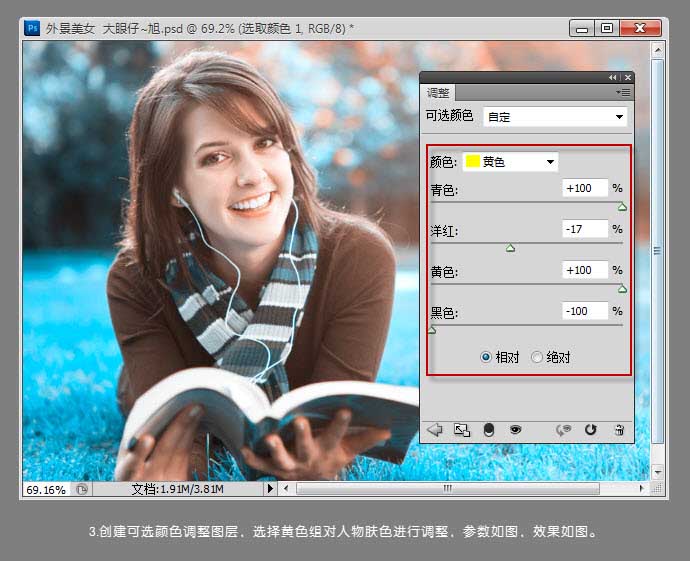
Task: Click the 黑色 slider handle
Action: [x=432, y=330]
